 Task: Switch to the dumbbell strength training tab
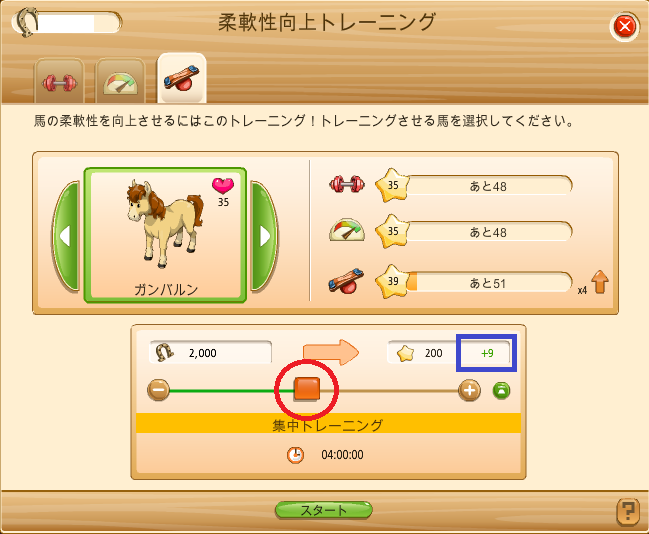(x=59, y=82)
